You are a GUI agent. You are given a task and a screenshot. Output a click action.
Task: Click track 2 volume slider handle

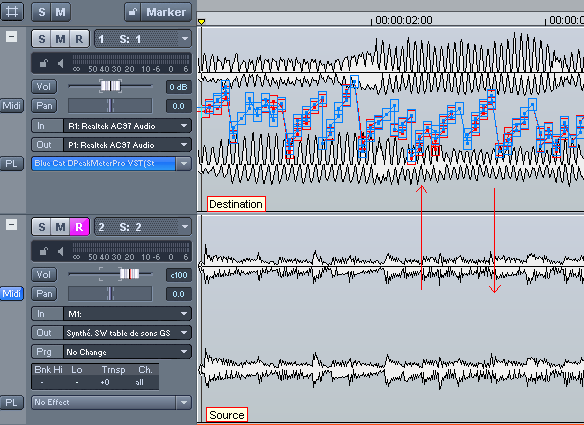click(x=130, y=274)
